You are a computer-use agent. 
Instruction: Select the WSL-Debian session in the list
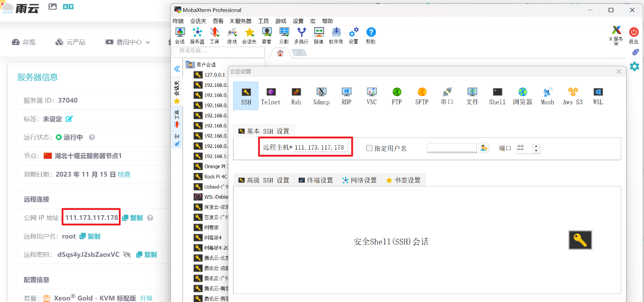click(210, 197)
